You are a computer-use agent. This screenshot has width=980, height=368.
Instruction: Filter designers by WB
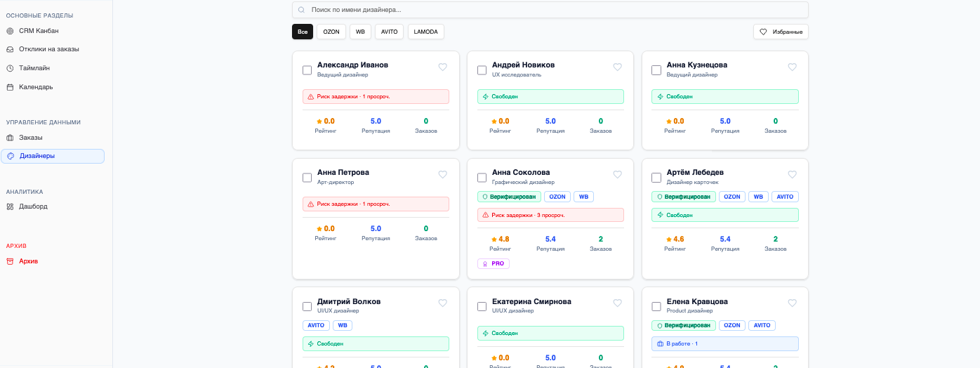coord(360,32)
